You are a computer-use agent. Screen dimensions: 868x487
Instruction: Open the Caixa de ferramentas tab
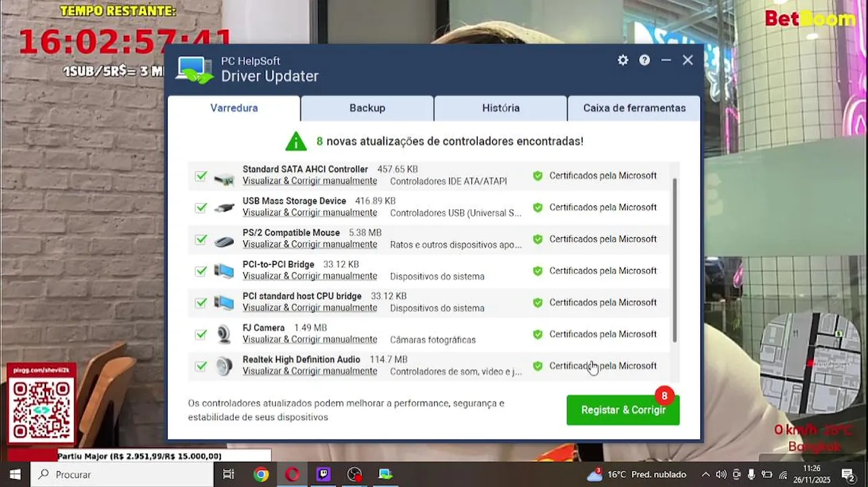(633, 108)
